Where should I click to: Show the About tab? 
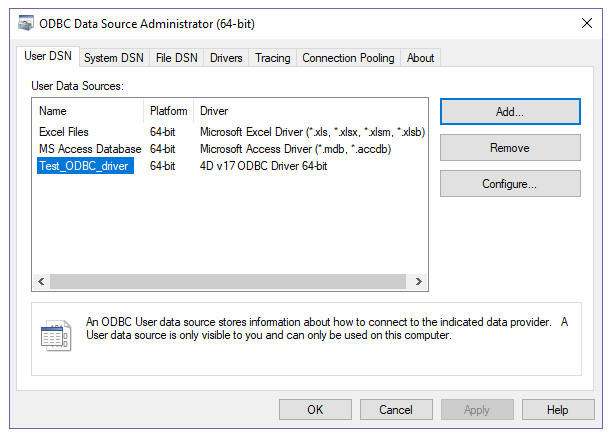click(420, 58)
